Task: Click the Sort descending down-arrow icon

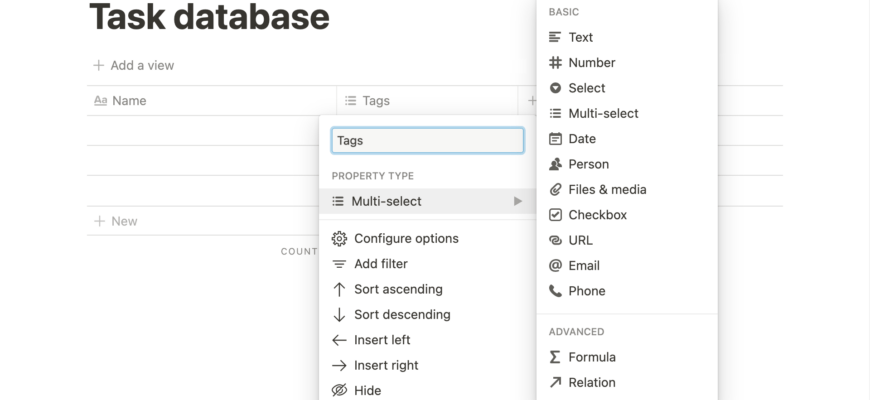Action: coord(339,315)
